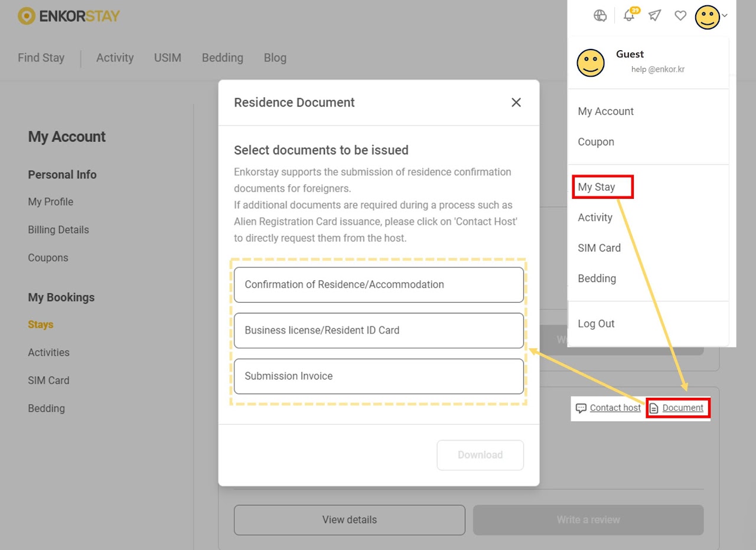Select Business license/Resident ID Card option
Viewport: 756px width, 550px height.
click(379, 330)
